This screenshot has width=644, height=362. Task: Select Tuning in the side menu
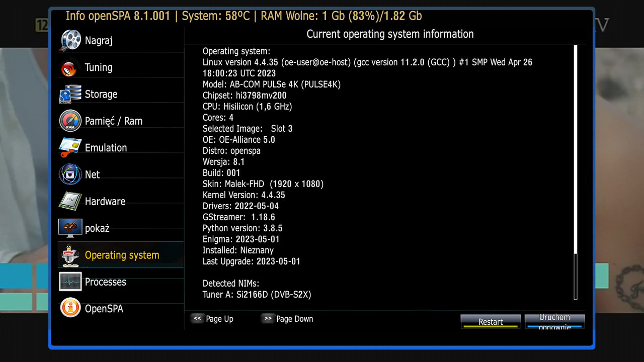[x=121, y=67]
